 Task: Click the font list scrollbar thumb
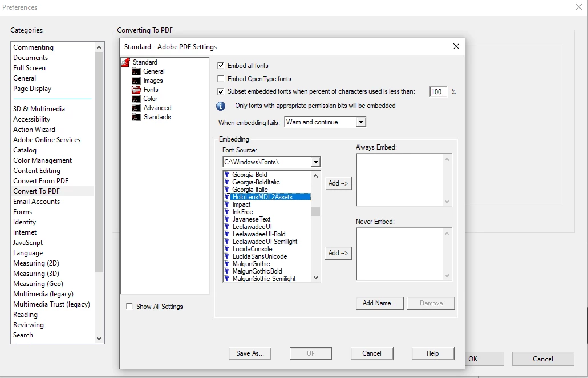316,212
